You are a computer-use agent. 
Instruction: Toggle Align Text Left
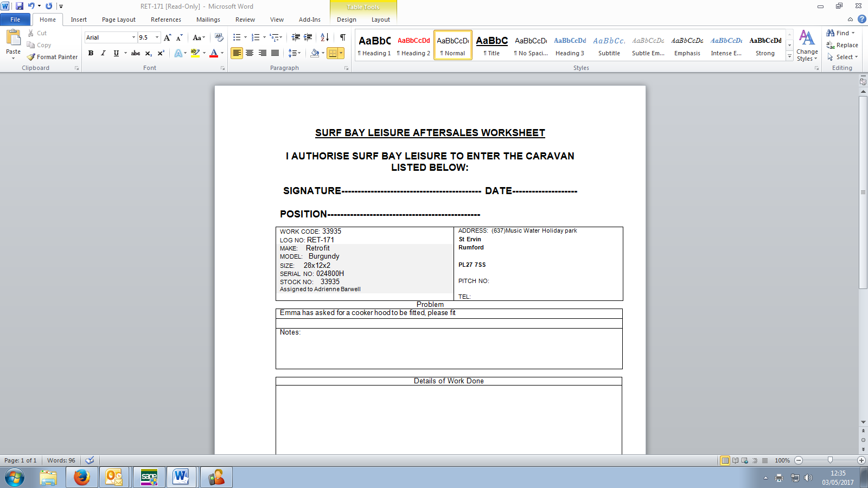(237, 53)
